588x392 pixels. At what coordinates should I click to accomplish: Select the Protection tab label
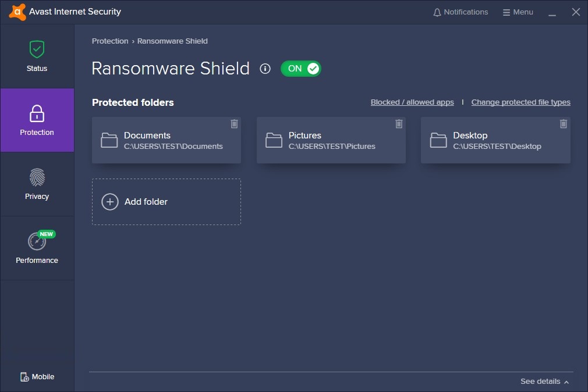click(37, 132)
